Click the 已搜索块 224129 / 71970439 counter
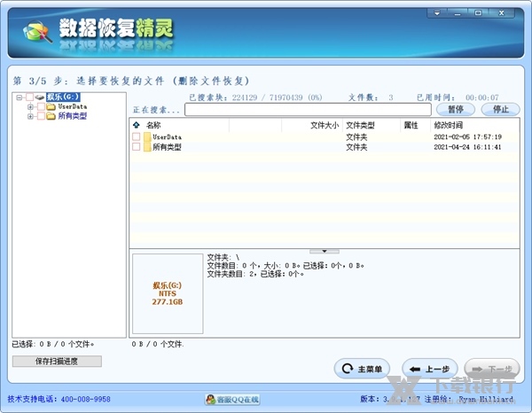 tap(255, 97)
